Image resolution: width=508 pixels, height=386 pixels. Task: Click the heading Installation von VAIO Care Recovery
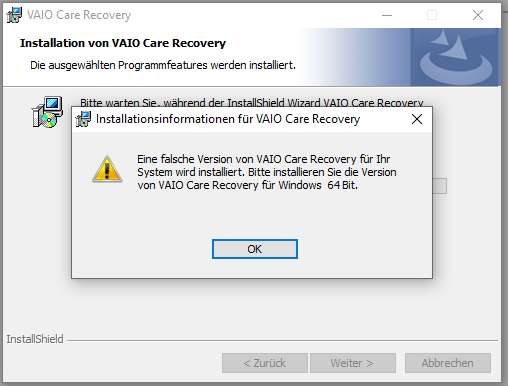pos(123,43)
